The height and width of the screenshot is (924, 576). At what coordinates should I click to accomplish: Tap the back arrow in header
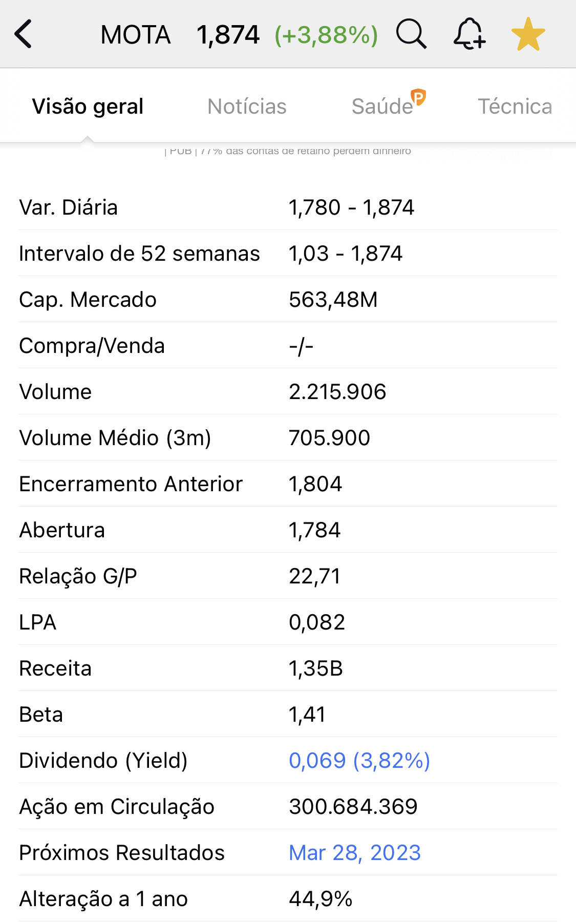click(24, 34)
